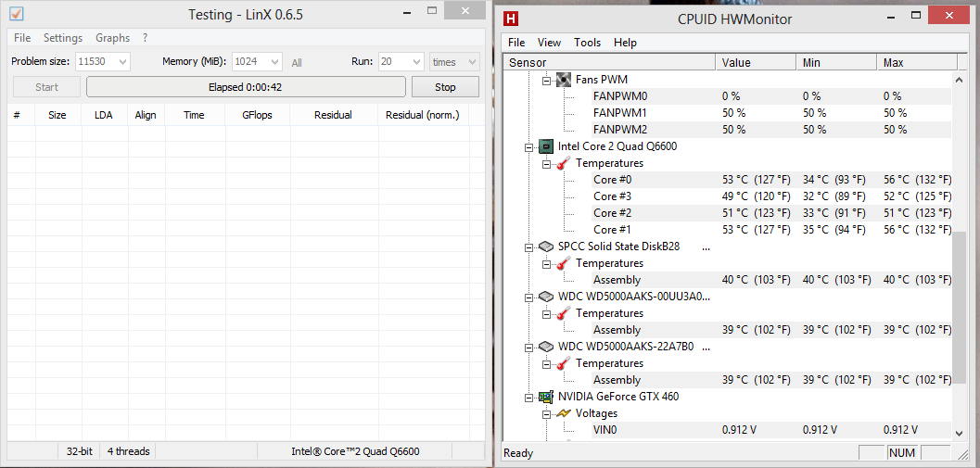Click the disabled Start button in LinX
The height and width of the screenshot is (468, 980).
tap(47, 87)
